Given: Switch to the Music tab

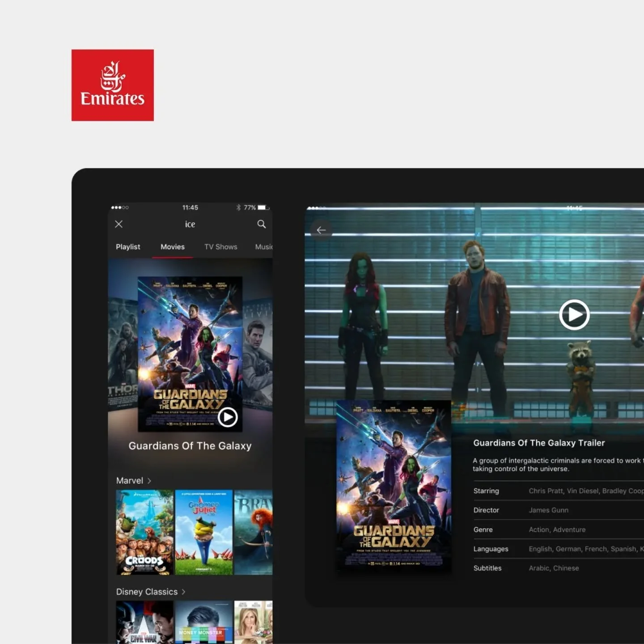Looking at the screenshot, I should pos(264,247).
